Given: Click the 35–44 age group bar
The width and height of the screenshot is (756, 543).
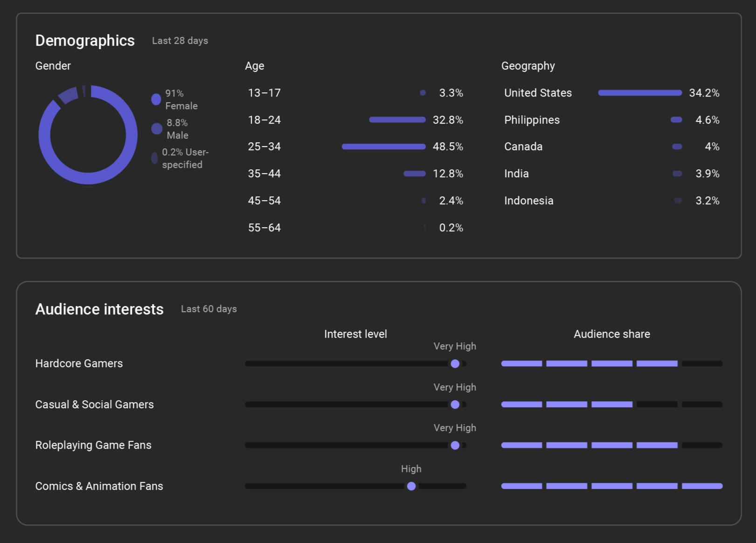Looking at the screenshot, I should click(x=414, y=174).
